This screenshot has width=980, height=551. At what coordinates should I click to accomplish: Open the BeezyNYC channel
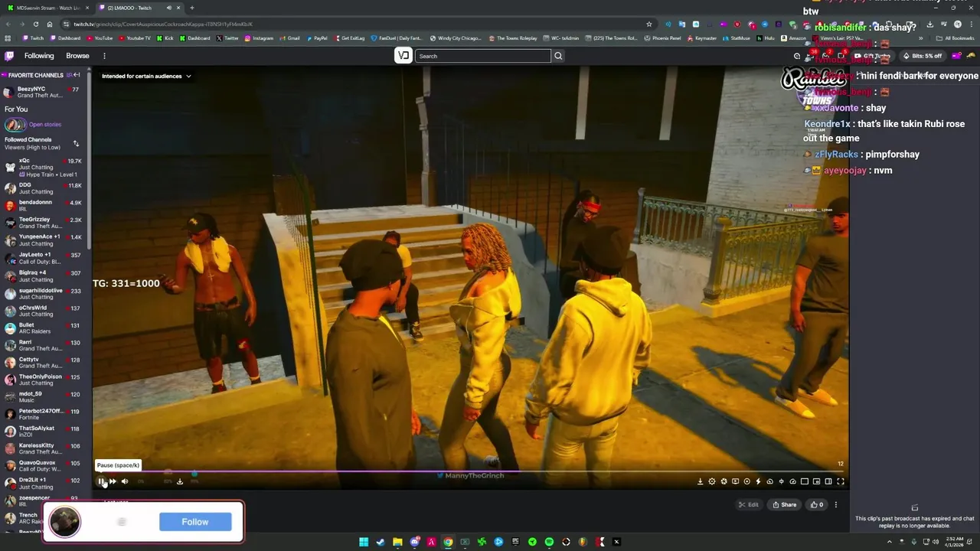point(44,92)
